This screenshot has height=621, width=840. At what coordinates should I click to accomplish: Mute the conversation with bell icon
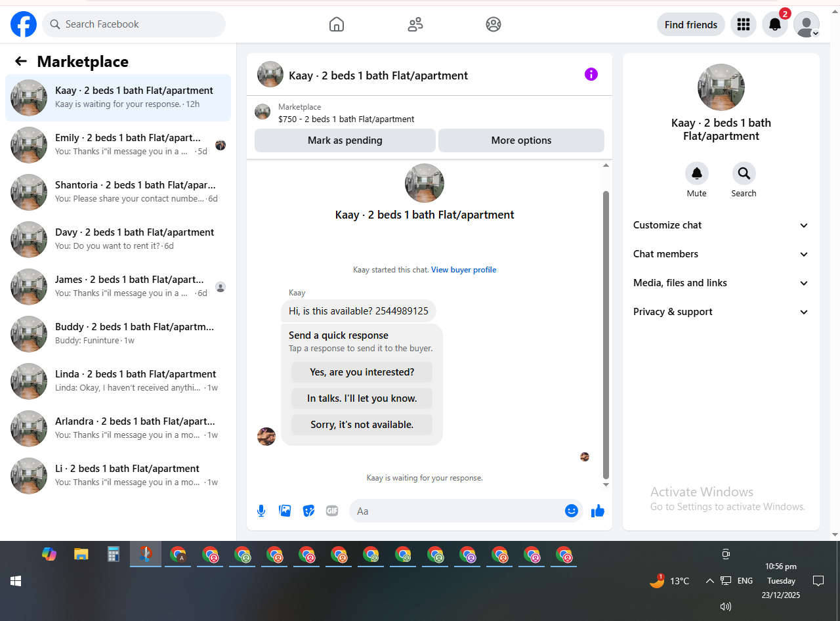697,173
